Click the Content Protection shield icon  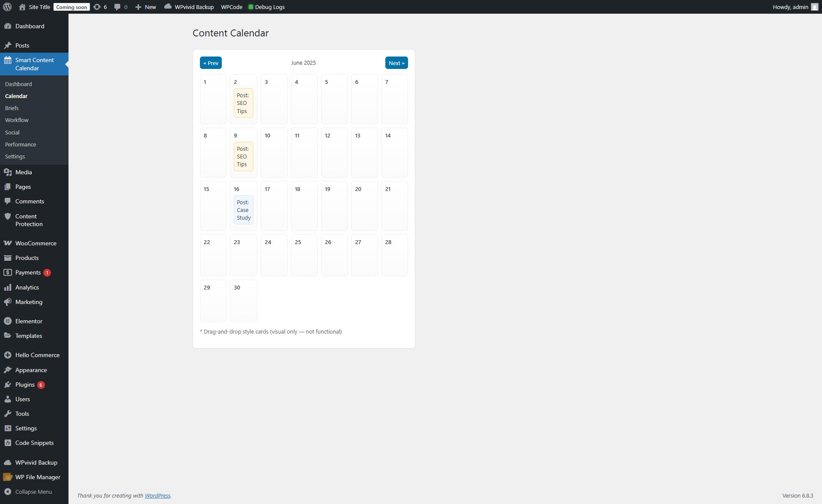[8, 216]
